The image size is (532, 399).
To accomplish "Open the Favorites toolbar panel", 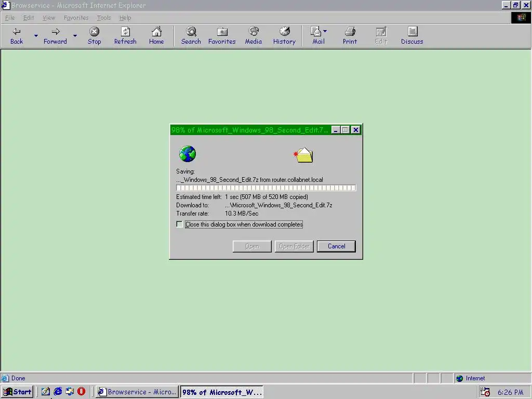I will [x=222, y=36].
